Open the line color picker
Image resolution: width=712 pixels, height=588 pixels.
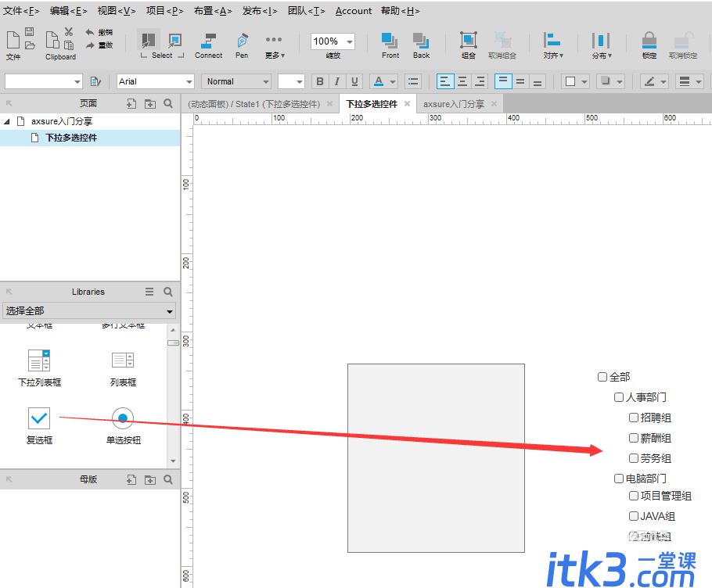pos(654,81)
